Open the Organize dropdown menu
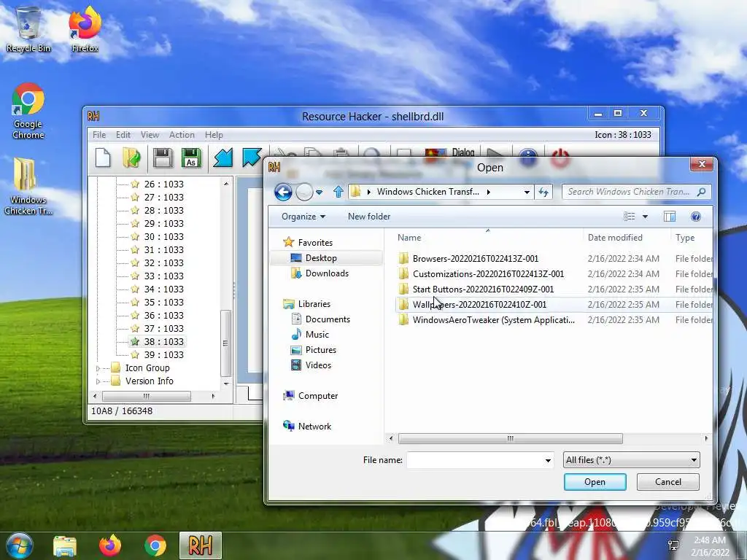The width and height of the screenshot is (747, 560). [x=303, y=217]
